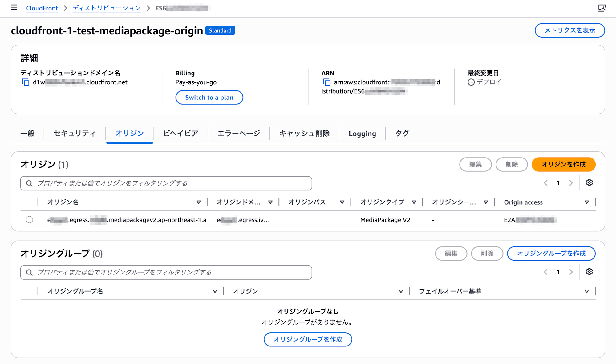Click the Standard badge next to title
Image resolution: width=616 pixels, height=364 pixels.
coord(220,30)
